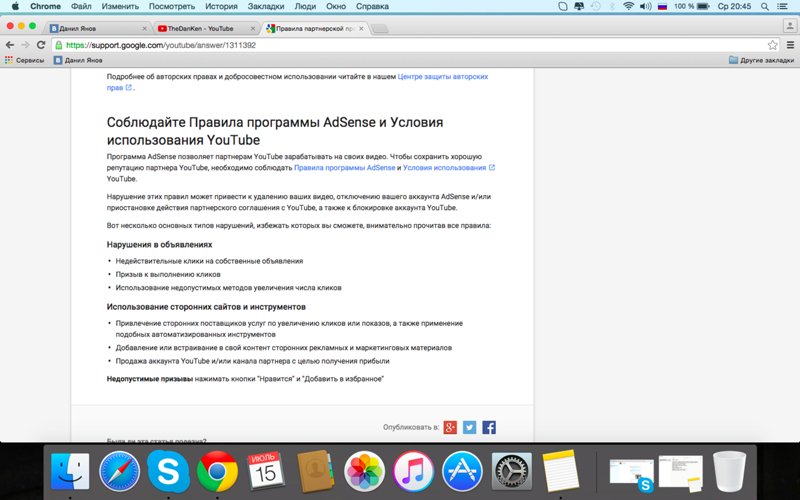Open the Справка menu

[x=372, y=6]
